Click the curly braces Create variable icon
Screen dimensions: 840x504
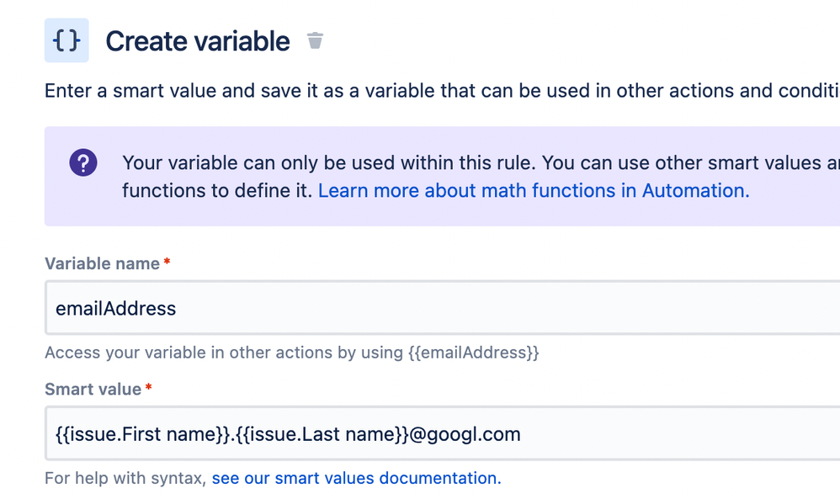66,40
